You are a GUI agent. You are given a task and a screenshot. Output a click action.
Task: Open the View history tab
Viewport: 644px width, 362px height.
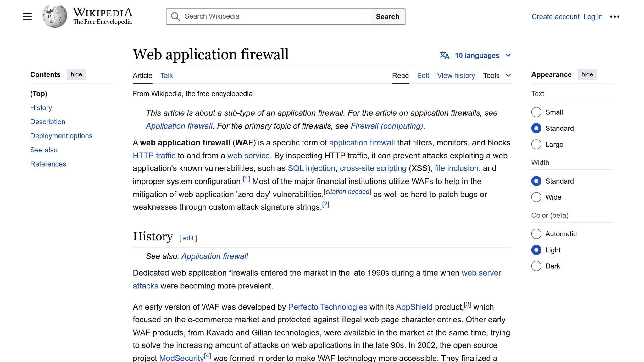(456, 75)
